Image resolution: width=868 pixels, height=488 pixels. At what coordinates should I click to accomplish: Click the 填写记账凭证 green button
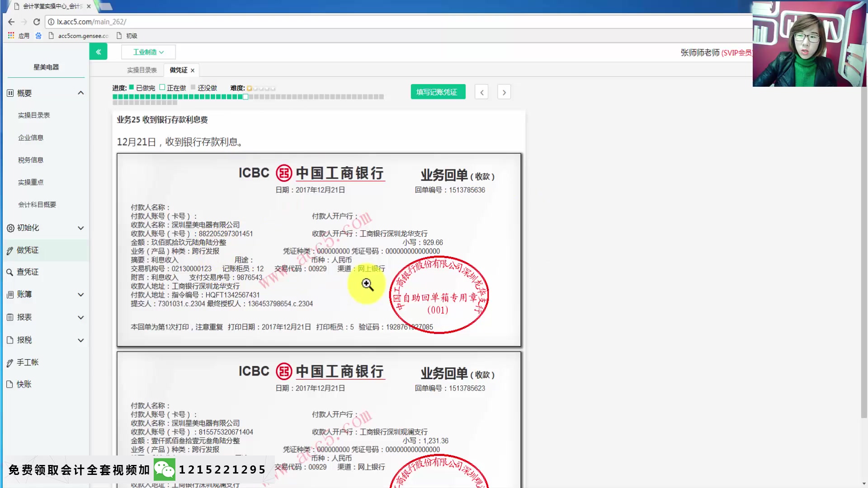(x=438, y=91)
